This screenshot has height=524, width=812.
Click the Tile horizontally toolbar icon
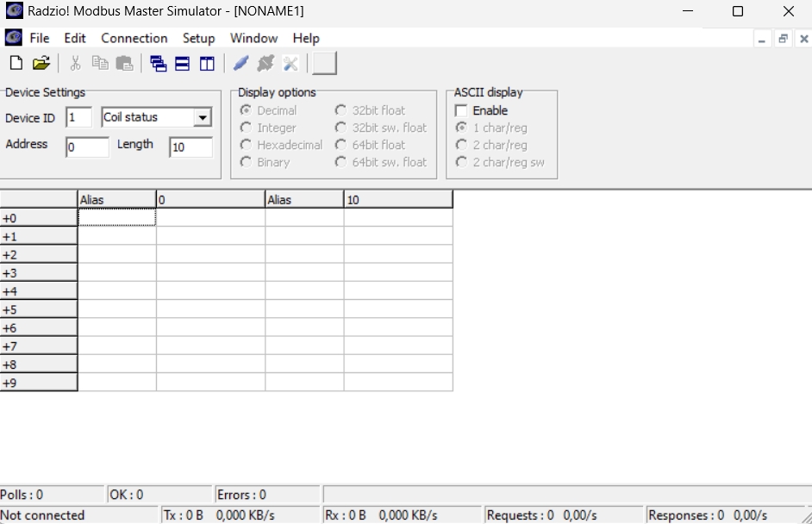pyautogui.click(x=182, y=63)
